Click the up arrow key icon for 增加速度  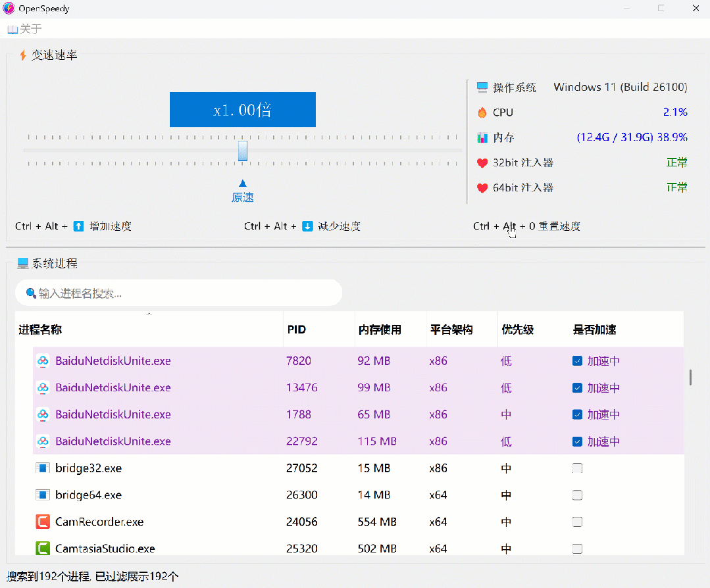[x=78, y=226]
